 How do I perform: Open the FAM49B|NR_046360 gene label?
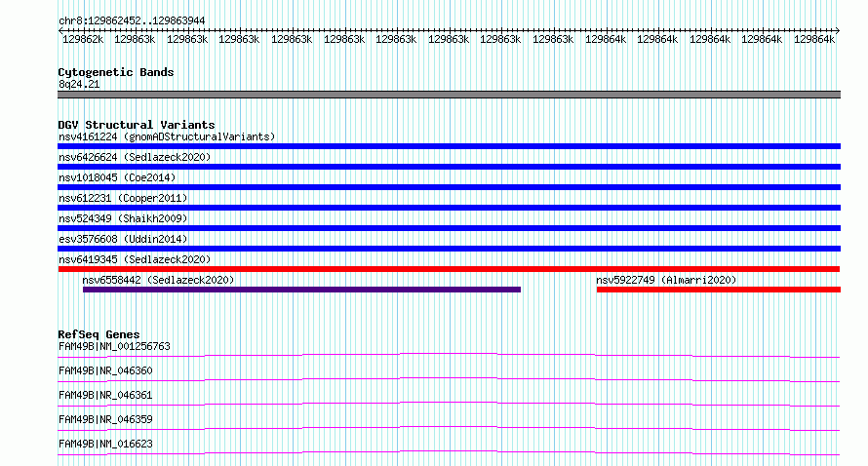(x=105, y=370)
